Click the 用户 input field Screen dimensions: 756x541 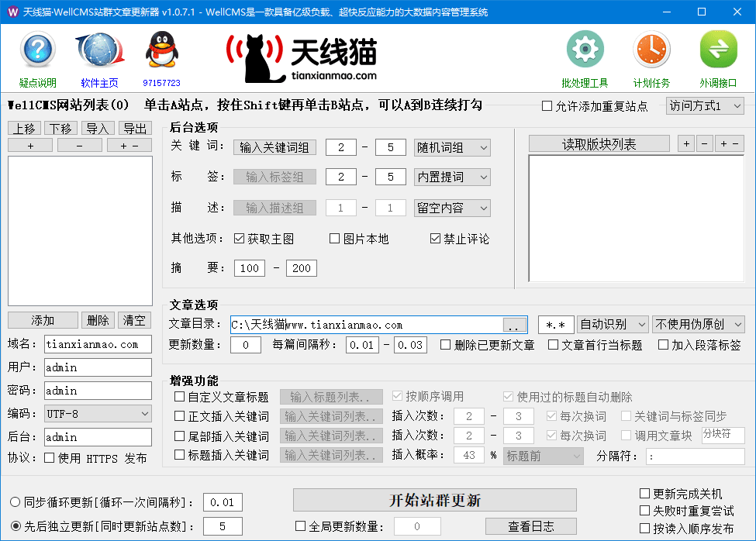pos(98,367)
